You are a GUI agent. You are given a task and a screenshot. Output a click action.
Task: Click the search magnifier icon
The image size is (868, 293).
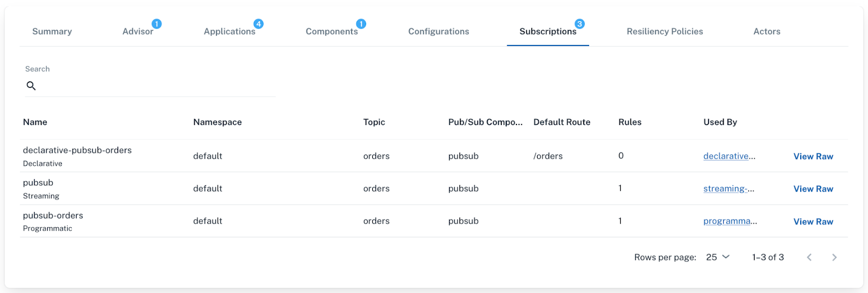pos(31,86)
